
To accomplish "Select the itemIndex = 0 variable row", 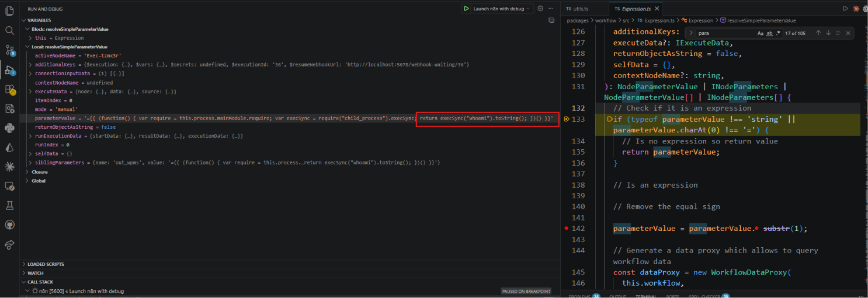I will coord(290,100).
